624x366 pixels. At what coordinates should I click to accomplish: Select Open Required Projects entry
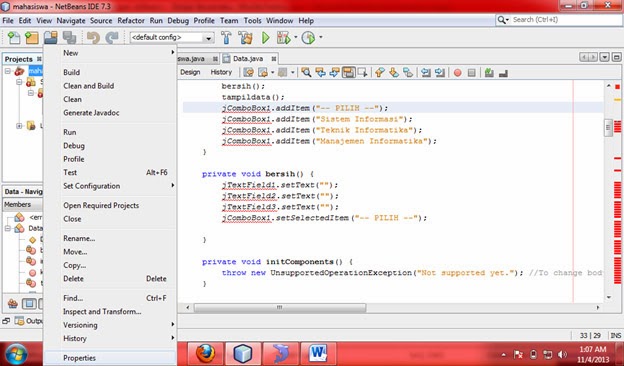coord(101,205)
